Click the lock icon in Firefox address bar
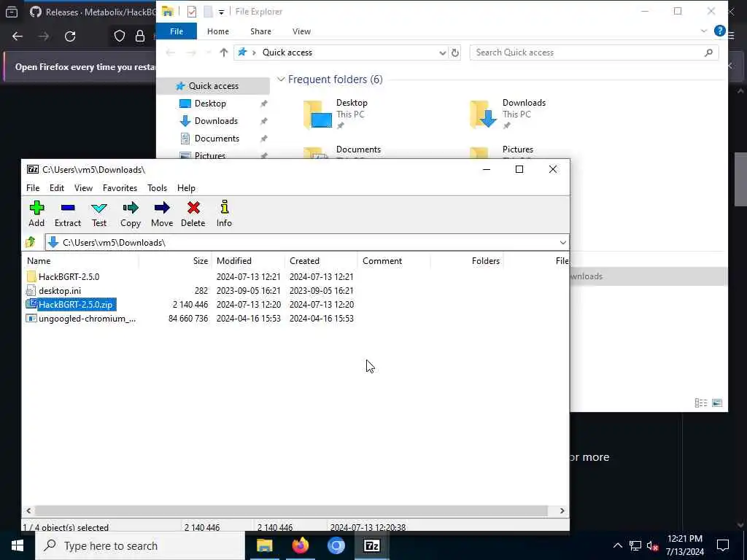 coord(140,36)
